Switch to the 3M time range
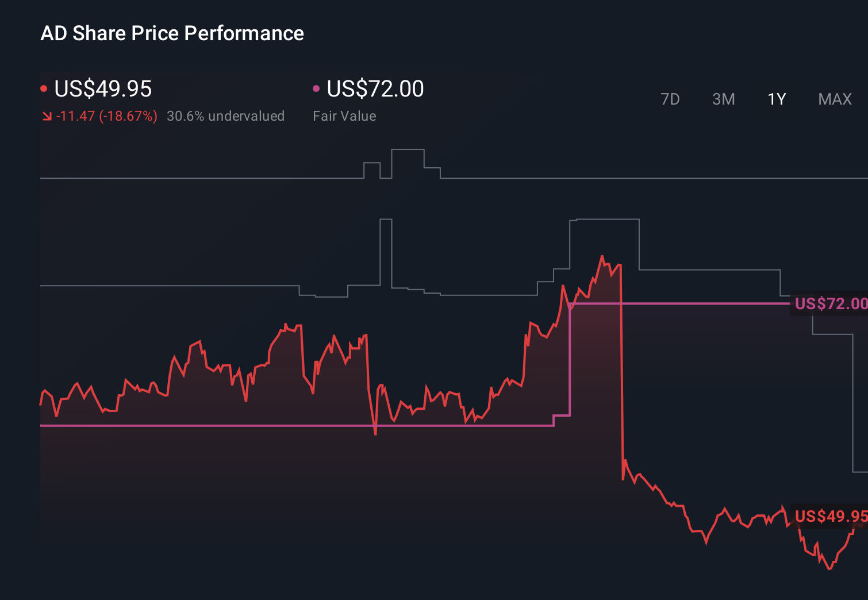This screenshot has height=600, width=868. coord(723,99)
